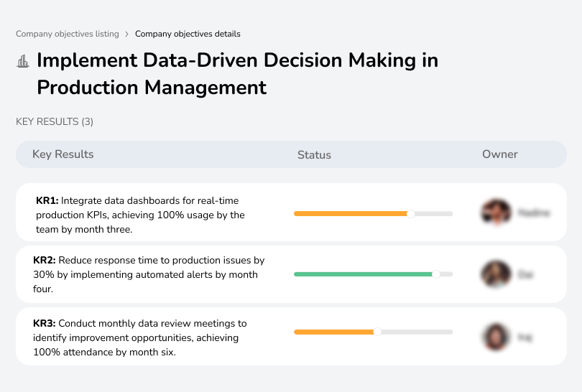Click the Key Results column header

tap(63, 154)
